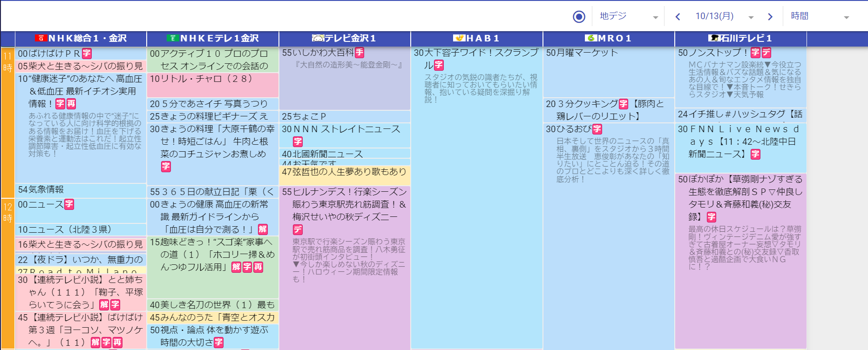Toggle the radio button beside 地デジ
Screen dimensions: 868x350
579,17
